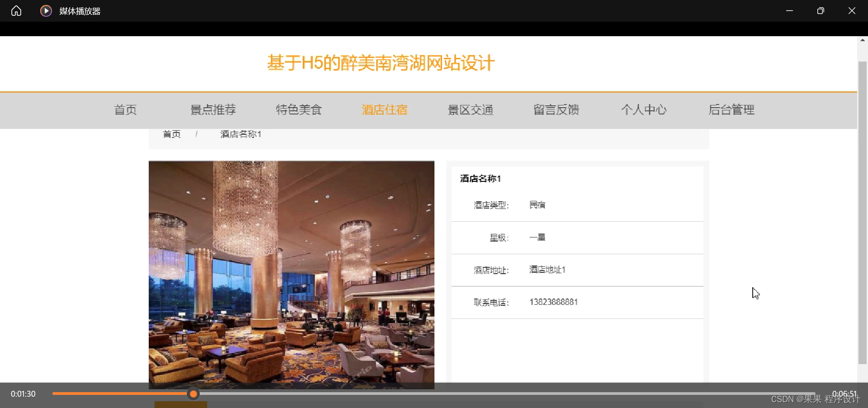The height and width of the screenshot is (408, 868).
Task: Select the 首页 navigation tab
Action: [x=125, y=110]
